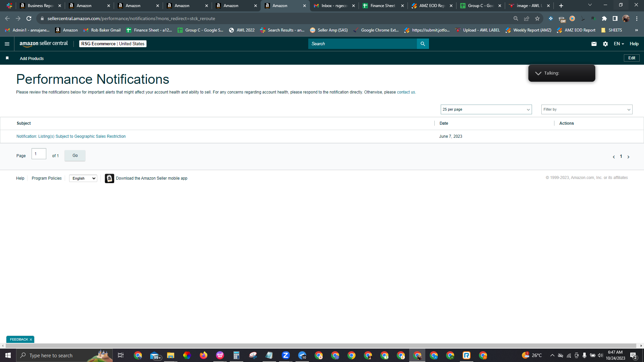The height and width of the screenshot is (362, 644).
Task: Click the Go pagination button
Action: click(x=75, y=156)
